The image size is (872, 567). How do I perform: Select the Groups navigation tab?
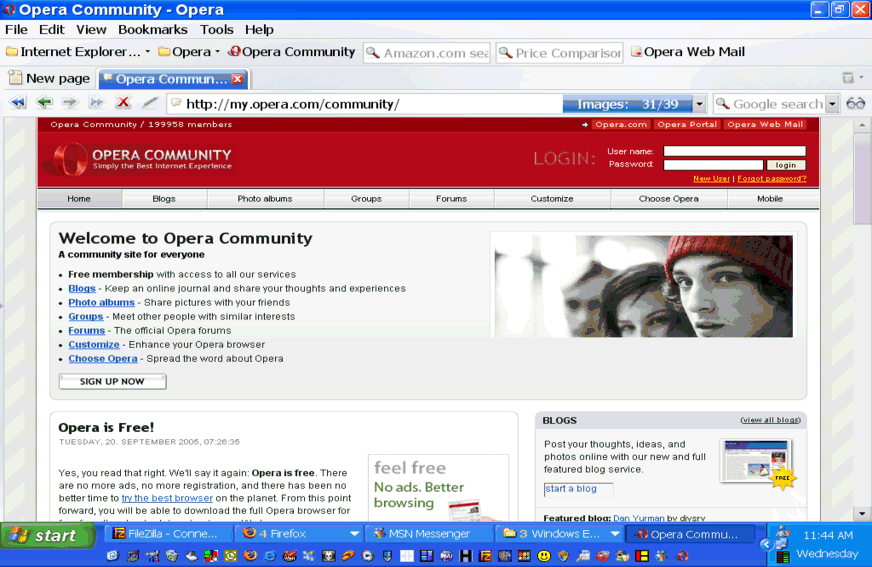[x=366, y=198]
